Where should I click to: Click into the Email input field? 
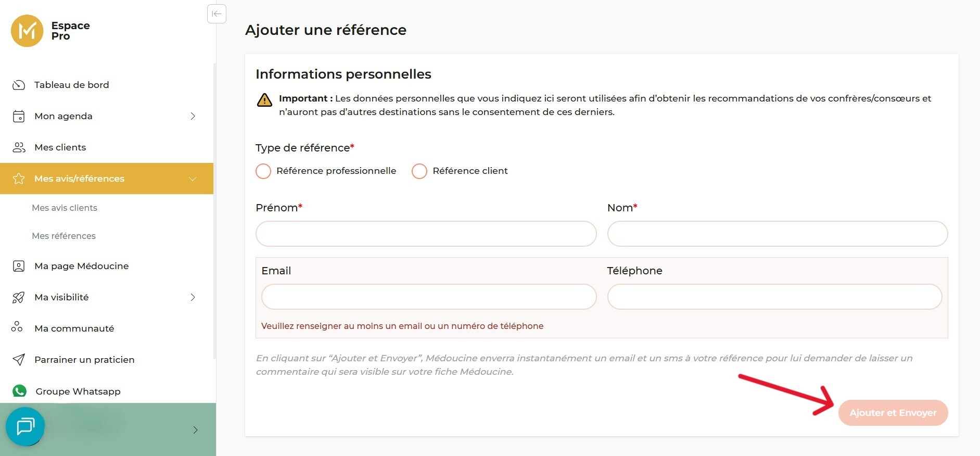pos(428,297)
